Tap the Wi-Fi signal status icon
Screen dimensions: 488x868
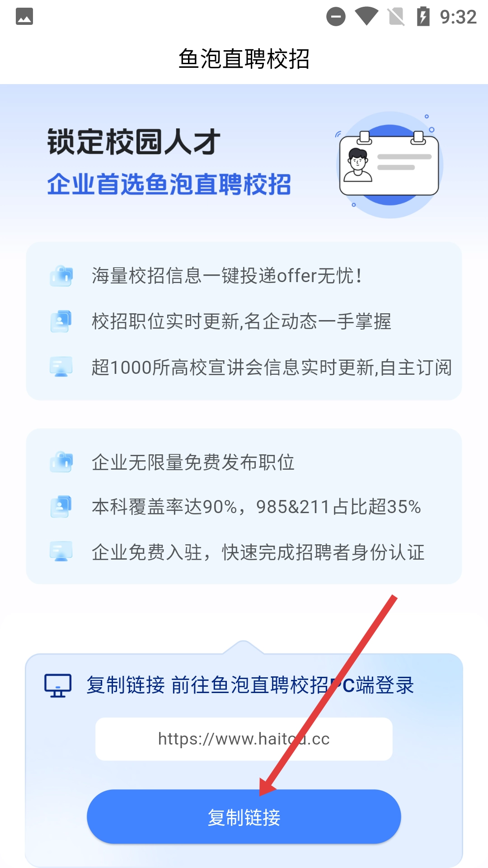click(366, 17)
